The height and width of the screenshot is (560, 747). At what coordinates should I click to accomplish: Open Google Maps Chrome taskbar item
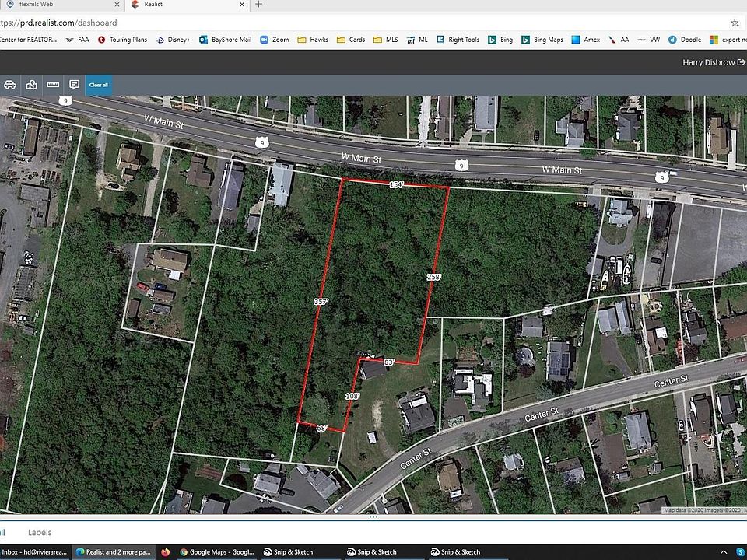coord(217,552)
